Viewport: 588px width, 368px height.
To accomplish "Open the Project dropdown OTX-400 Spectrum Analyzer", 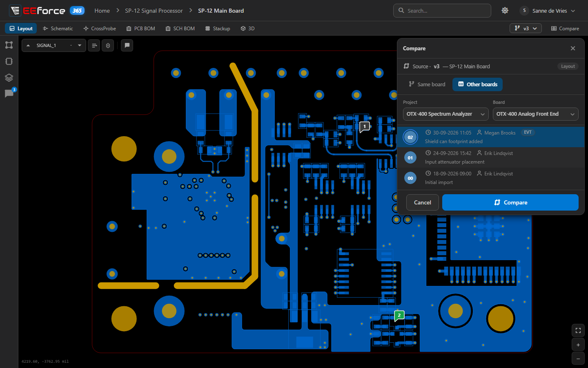I will coord(446,114).
